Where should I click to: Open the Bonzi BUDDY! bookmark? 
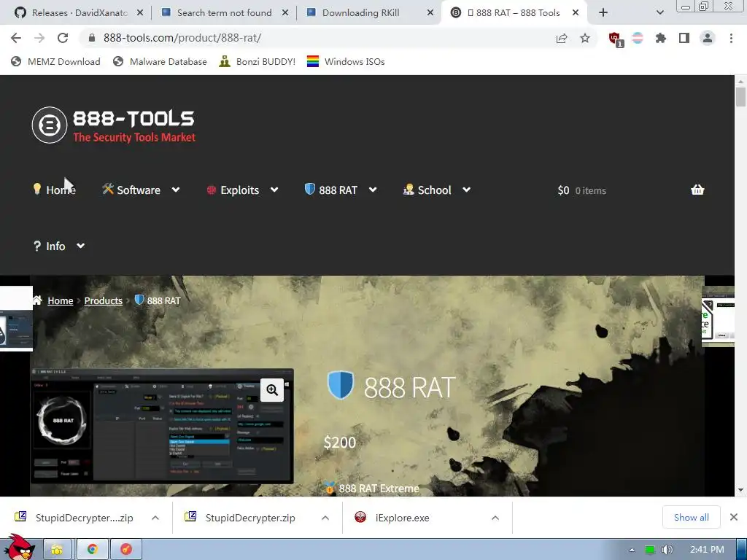pos(258,61)
